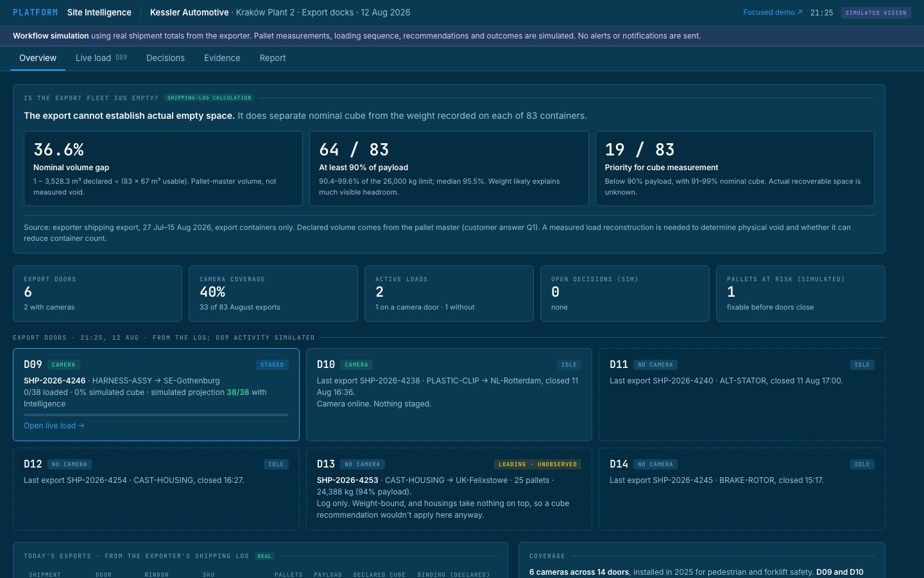924x578 pixels.
Task: Click the CAMERA badge on D10
Action: point(357,365)
